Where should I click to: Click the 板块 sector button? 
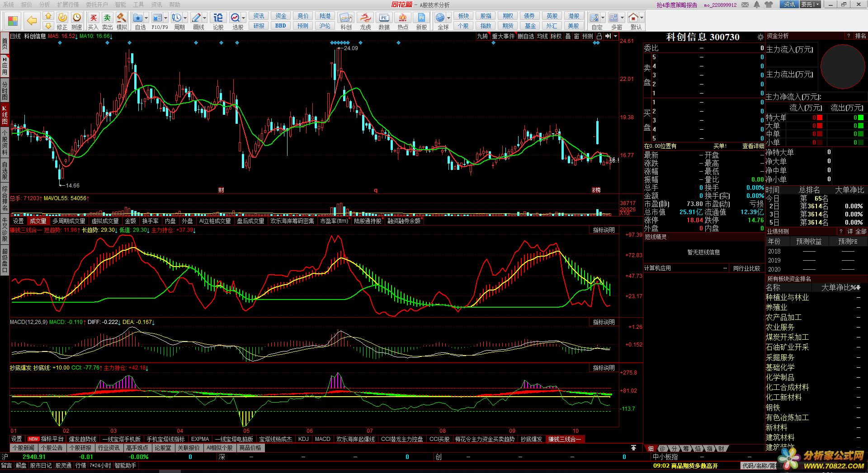click(x=463, y=16)
